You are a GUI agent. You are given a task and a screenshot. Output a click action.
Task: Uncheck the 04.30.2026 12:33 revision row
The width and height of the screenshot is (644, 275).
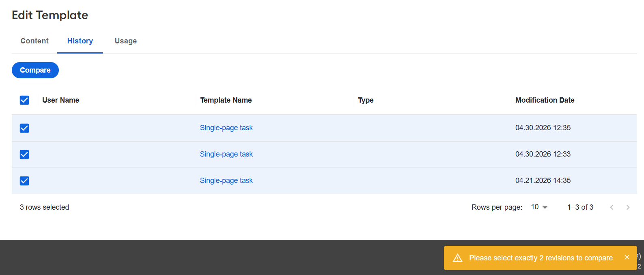pos(24,155)
